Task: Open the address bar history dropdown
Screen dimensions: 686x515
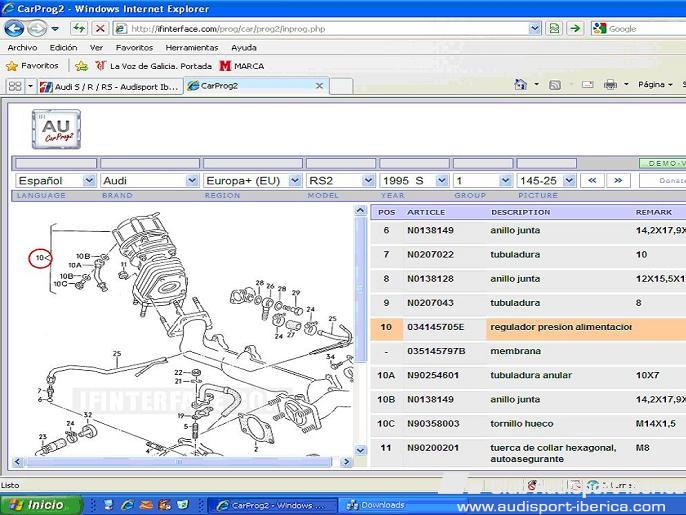Action: pyautogui.click(x=535, y=29)
